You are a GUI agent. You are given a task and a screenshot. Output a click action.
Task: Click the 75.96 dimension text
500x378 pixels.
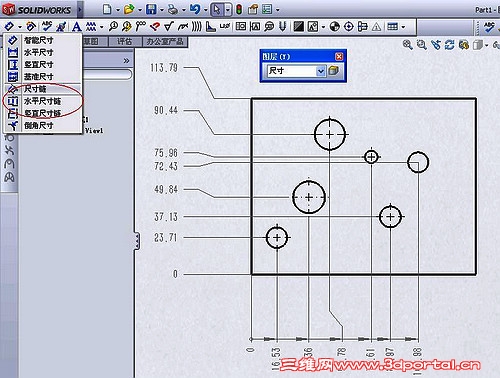pyautogui.click(x=166, y=153)
